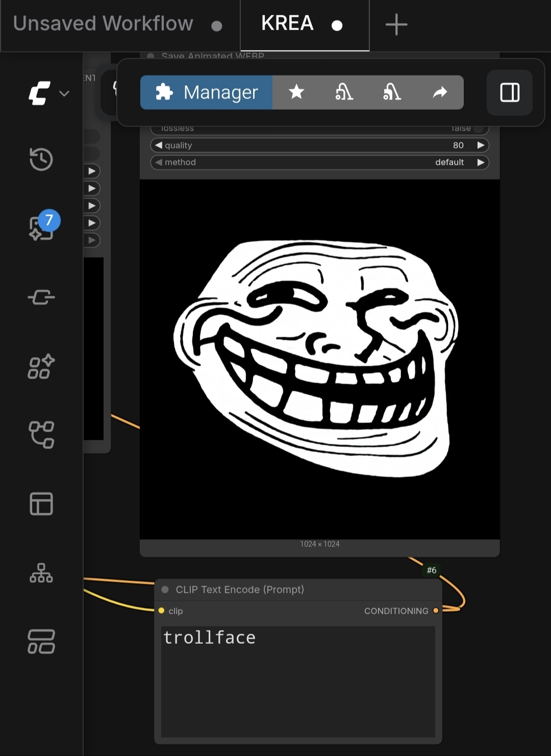Click the Save Animated WEBP node title
The height and width of the screenshot is (756, 551).
[x=213, y=56]
